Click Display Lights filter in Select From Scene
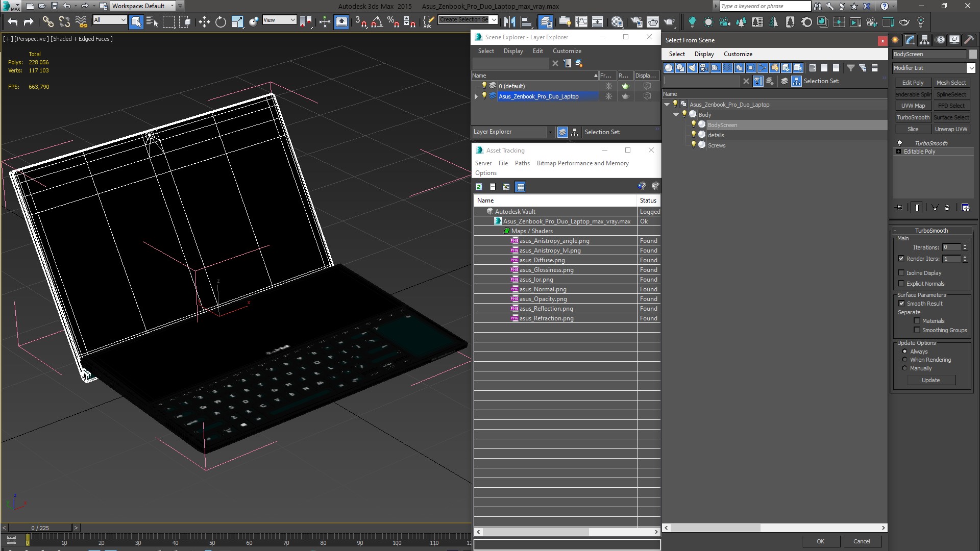 (x=692, y=68)
